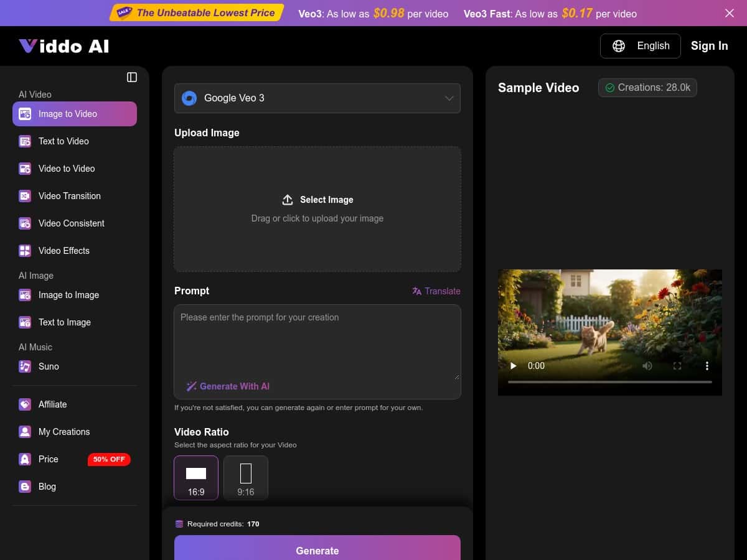Expand more options on the sample video
The width and height of the screenshot is (747, 560).
(x=707, y=366)
